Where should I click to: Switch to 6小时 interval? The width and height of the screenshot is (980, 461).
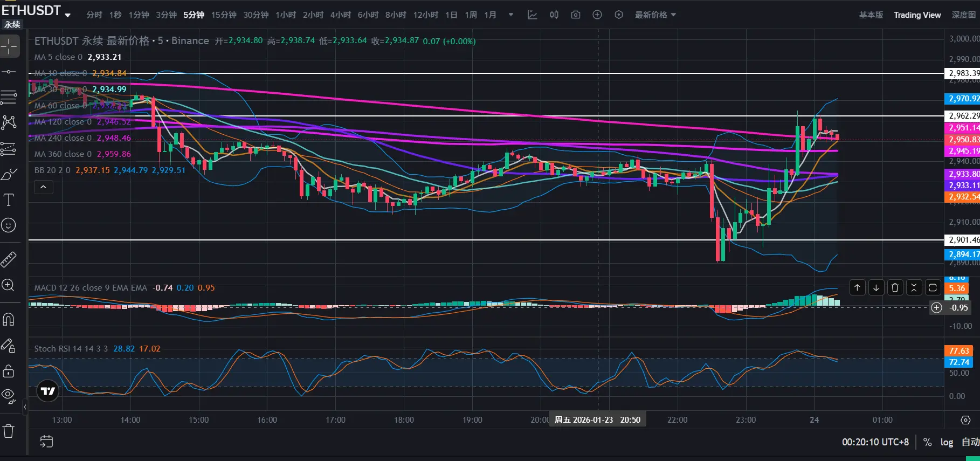(368, 15)
